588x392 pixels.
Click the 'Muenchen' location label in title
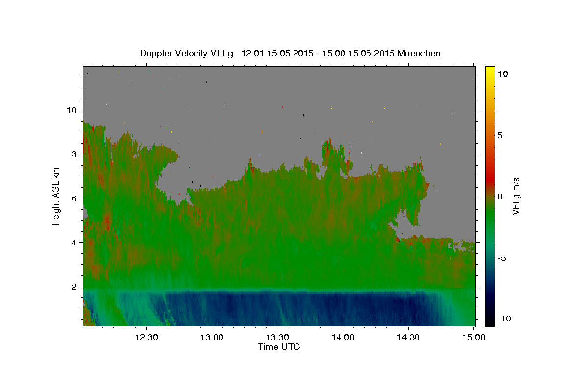(419, 53)
